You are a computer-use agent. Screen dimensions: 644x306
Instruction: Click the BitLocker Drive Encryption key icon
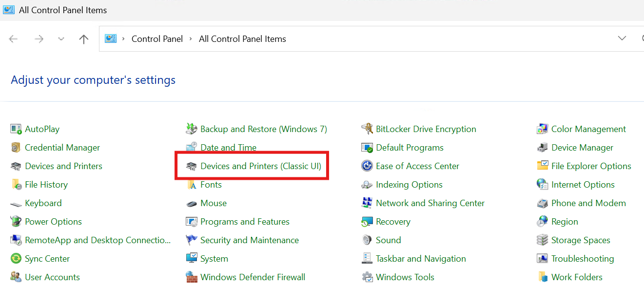click(x=367, y=129)
